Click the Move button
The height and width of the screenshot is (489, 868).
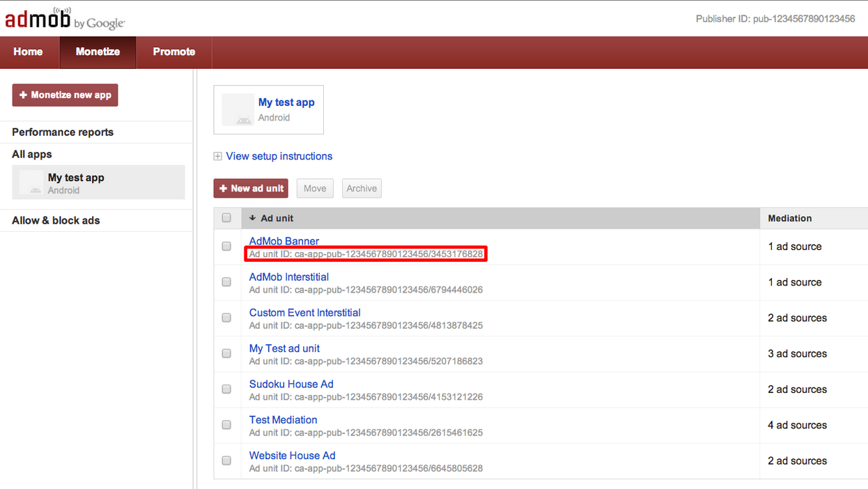(x=315, y=189)
